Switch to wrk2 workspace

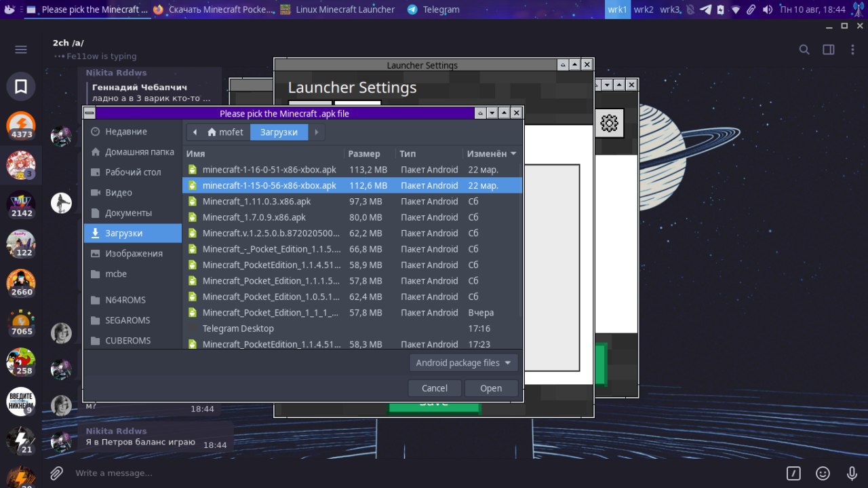pos(644,10)
